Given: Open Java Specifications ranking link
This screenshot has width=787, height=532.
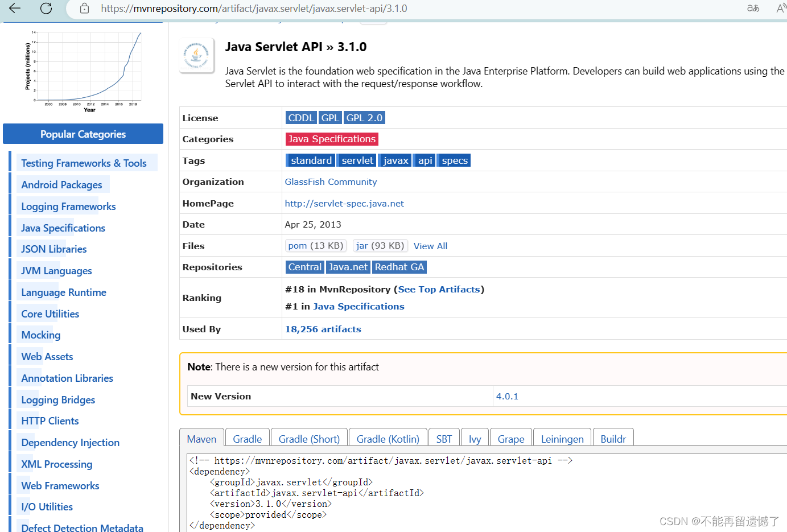Looking at the screenshot, I should point(359,306).
